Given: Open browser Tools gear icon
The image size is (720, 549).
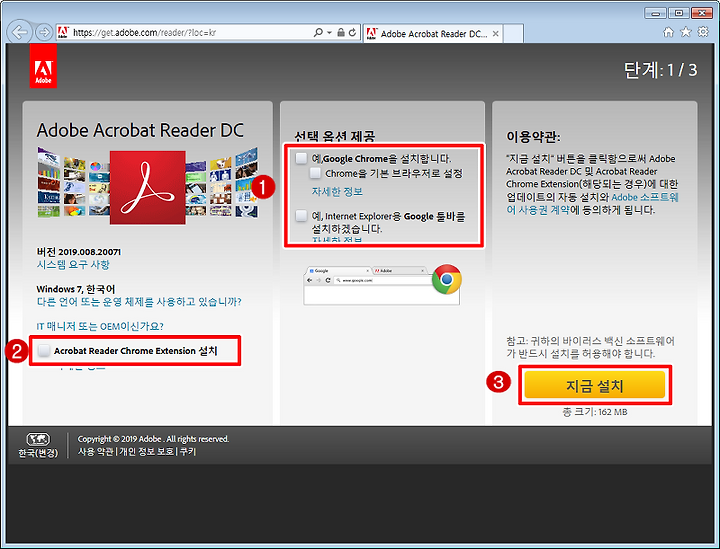Looking at the screenshot, I should click(703, 32).
